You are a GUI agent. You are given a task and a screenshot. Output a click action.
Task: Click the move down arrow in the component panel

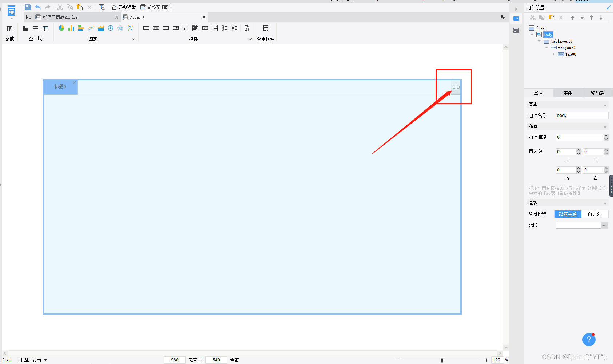coord(601,17)
